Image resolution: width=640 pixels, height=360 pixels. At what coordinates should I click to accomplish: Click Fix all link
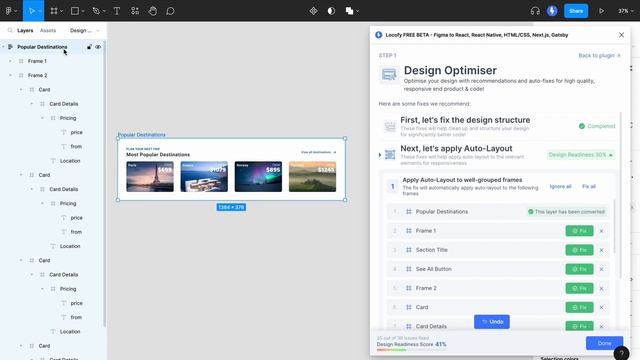(589, 187)
